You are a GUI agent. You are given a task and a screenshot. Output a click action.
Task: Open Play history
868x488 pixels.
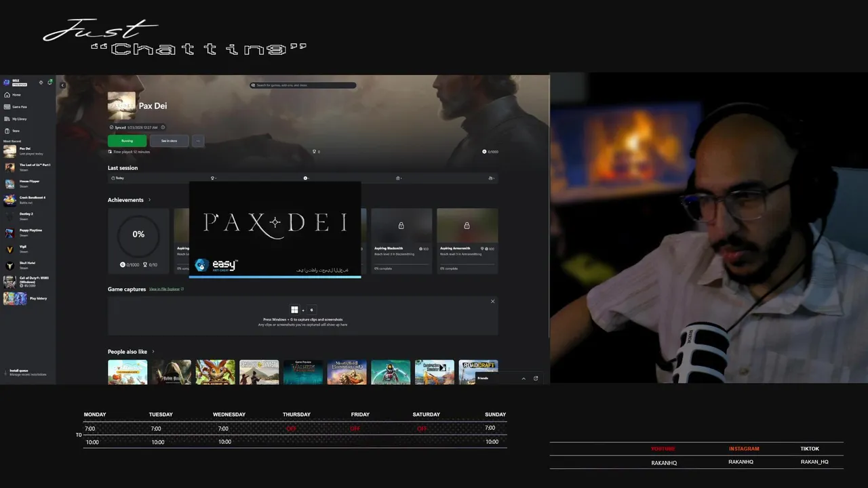pos(27,298)
